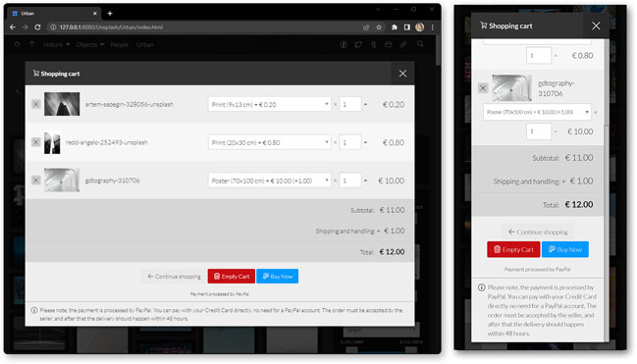The width and height of the screenshot is (637, 364).
Task: Select the Urban browser tab
Action: [x=54, y=14]
